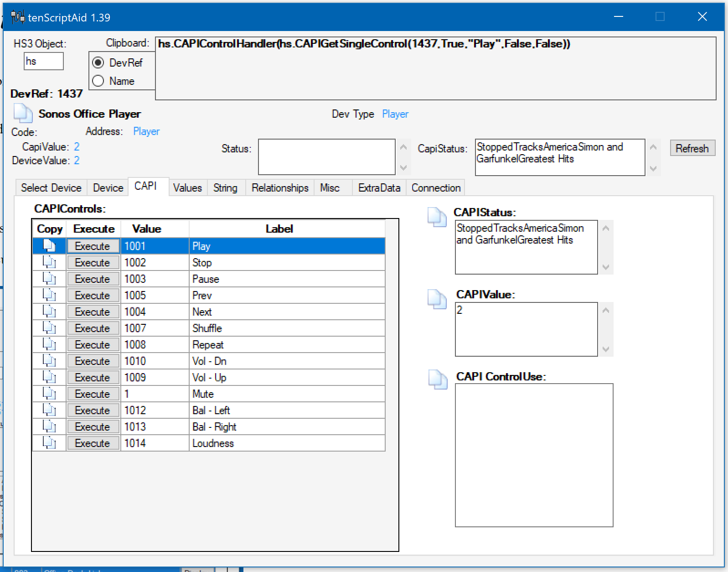Go to the Relationships tab

[280, 188]
